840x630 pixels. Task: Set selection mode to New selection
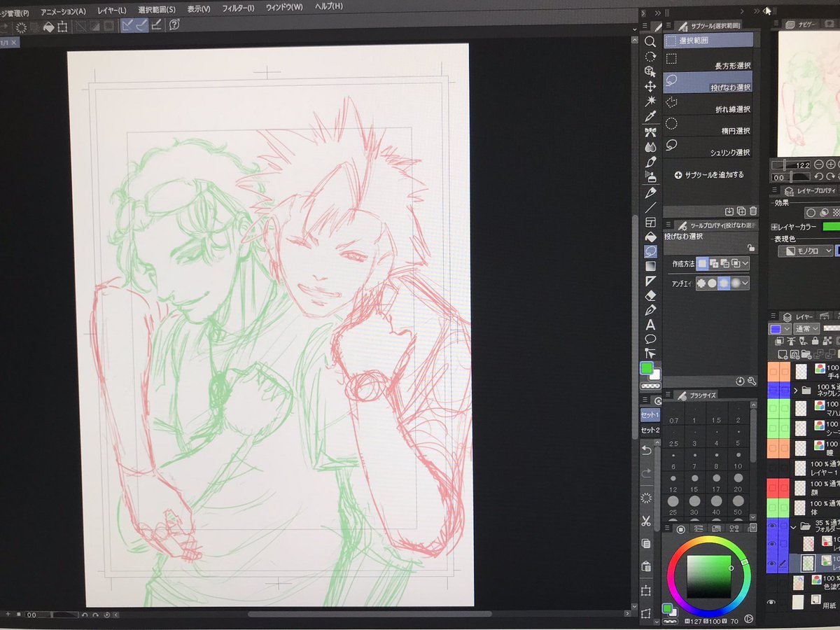(702, 263)
